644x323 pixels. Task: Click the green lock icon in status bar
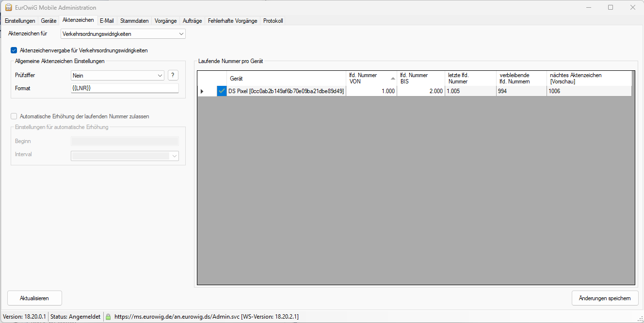coord(109,317)
